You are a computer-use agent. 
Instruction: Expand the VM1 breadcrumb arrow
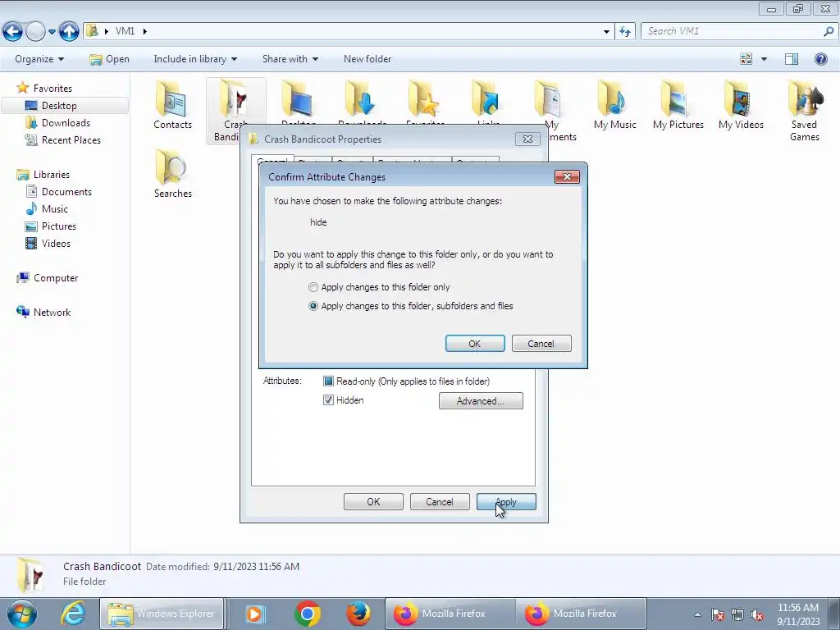(x=144, y=32)
